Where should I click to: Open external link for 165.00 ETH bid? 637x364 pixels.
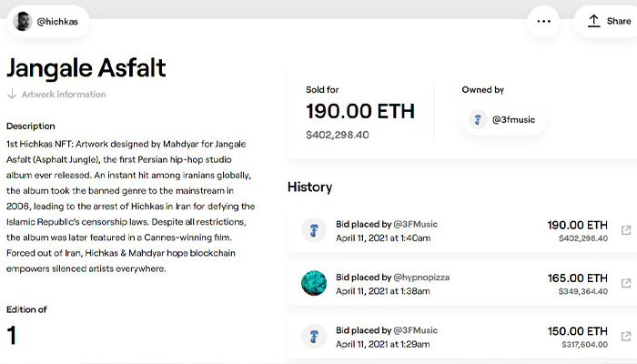click(625, 284)
